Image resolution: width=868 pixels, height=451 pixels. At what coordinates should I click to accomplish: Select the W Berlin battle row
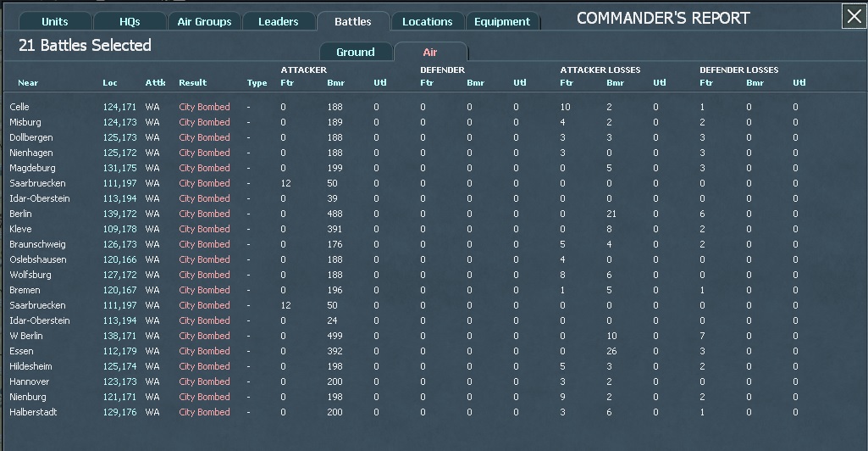click(26, 336)
